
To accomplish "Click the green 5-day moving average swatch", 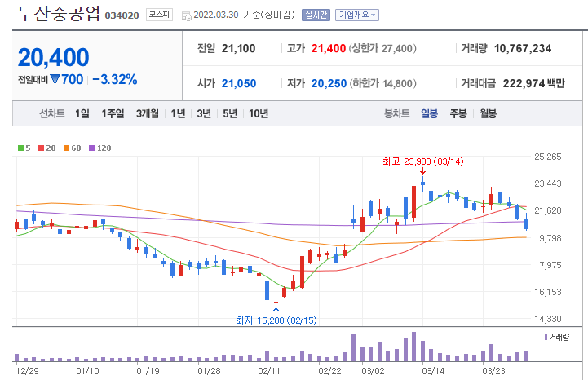I will point(20,148).
